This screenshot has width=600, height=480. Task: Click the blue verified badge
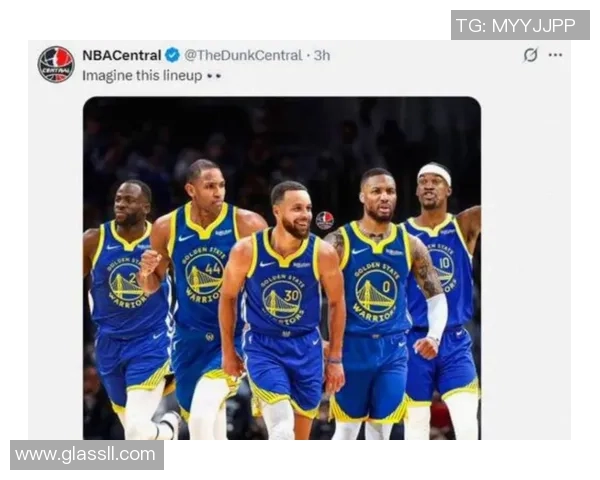coord(172,56)
